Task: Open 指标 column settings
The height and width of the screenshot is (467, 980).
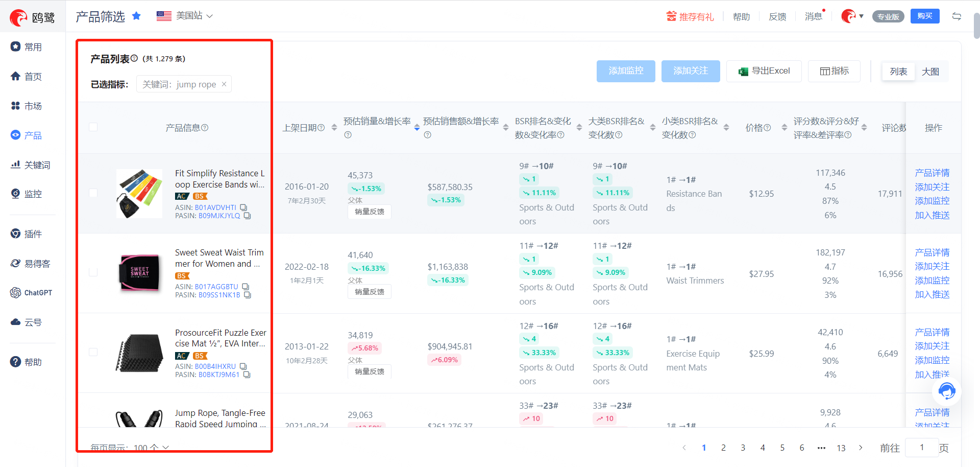Action: (x=835, y=71)
